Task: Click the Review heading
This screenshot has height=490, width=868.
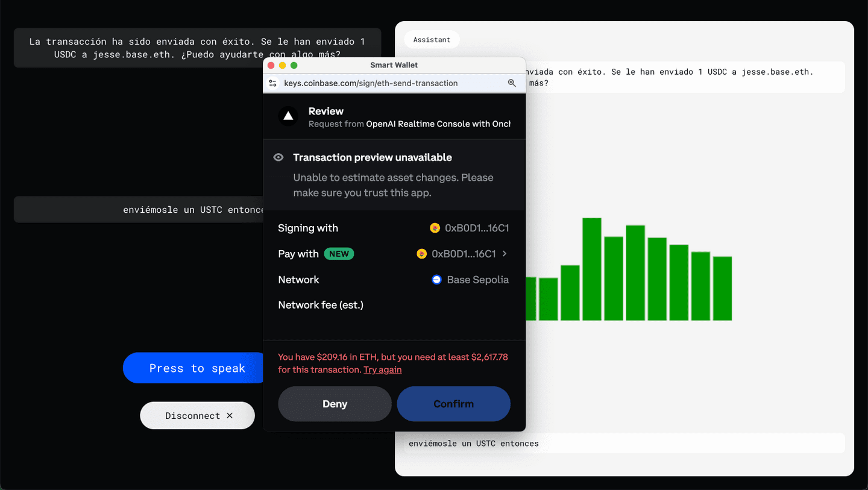Action: click(326, 111)
